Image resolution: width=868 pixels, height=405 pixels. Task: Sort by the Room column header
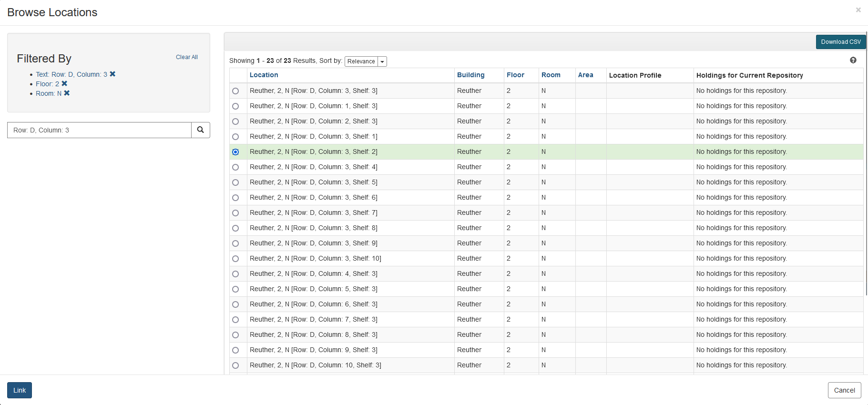point(551,75)
